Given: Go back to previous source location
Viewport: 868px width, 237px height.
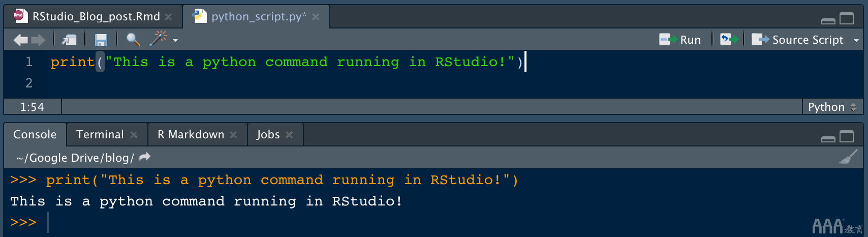Looking at the screenshot, I should 20,40.
